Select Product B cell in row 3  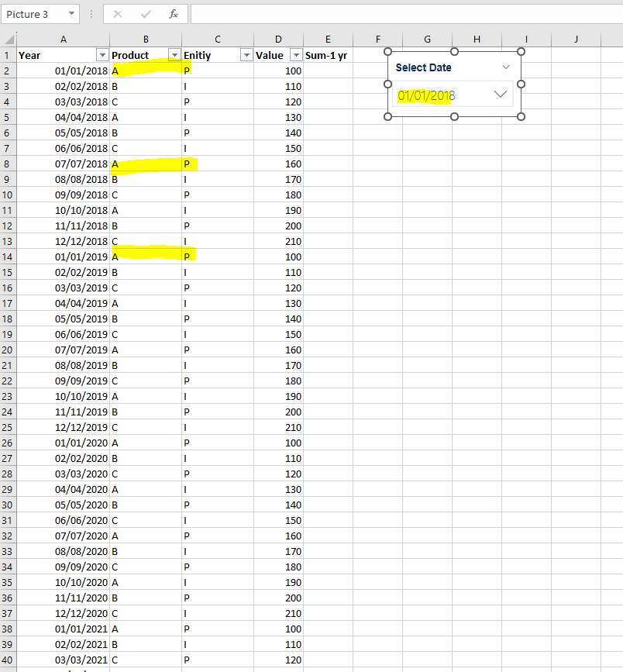tap(146, 86)
